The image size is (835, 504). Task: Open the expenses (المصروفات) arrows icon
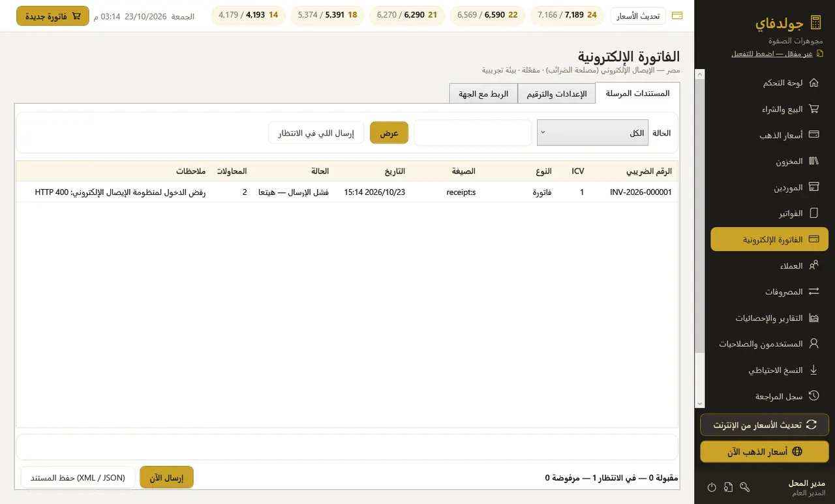[x=813, y=291]
